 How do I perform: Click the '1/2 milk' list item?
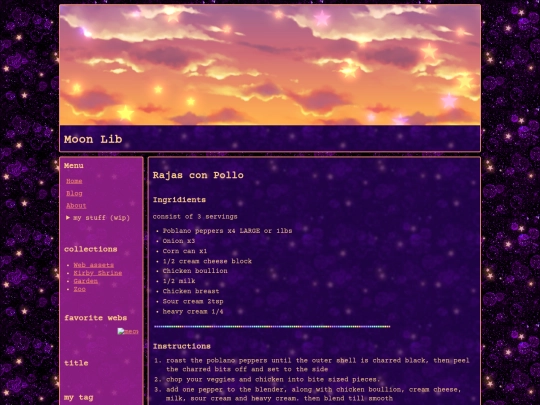pos(179,281)
